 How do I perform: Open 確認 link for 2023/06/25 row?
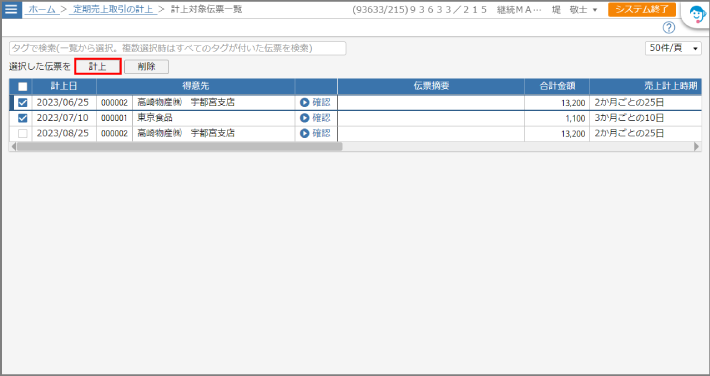click(321, 103)
